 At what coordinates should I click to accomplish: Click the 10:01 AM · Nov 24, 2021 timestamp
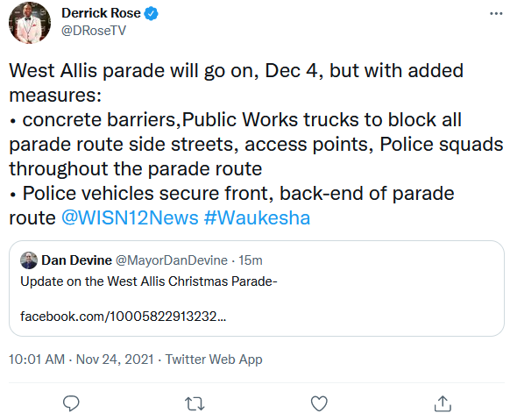click(x=81, y=359)
